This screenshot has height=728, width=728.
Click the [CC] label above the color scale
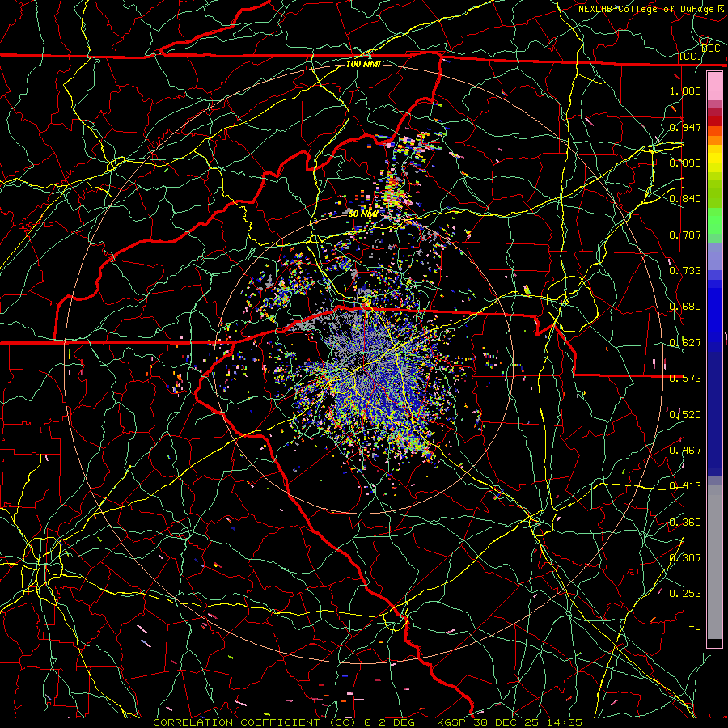click(x=691, y=56)
